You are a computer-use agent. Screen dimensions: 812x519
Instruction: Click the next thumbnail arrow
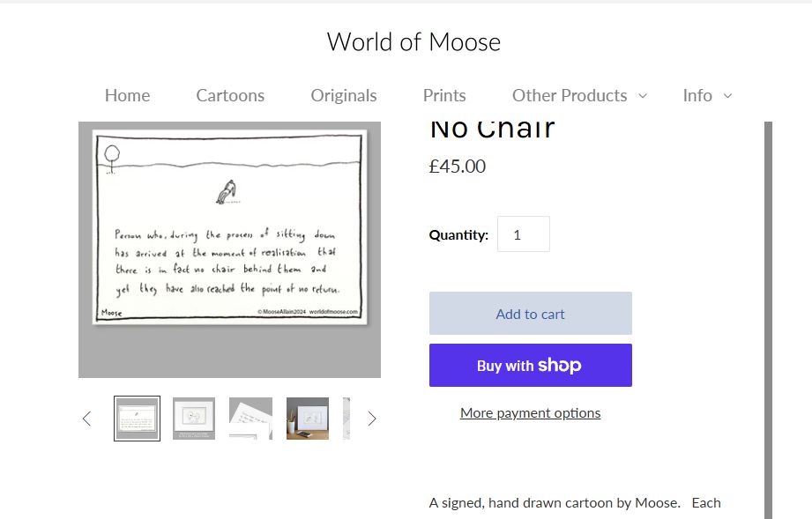(x=371, y=419)
